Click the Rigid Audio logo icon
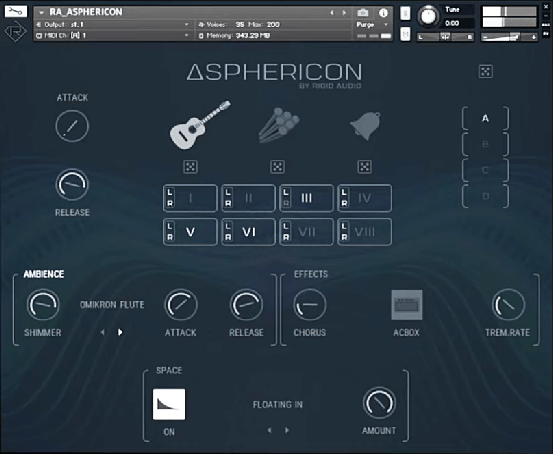553x454 pixels. [16, 31]
